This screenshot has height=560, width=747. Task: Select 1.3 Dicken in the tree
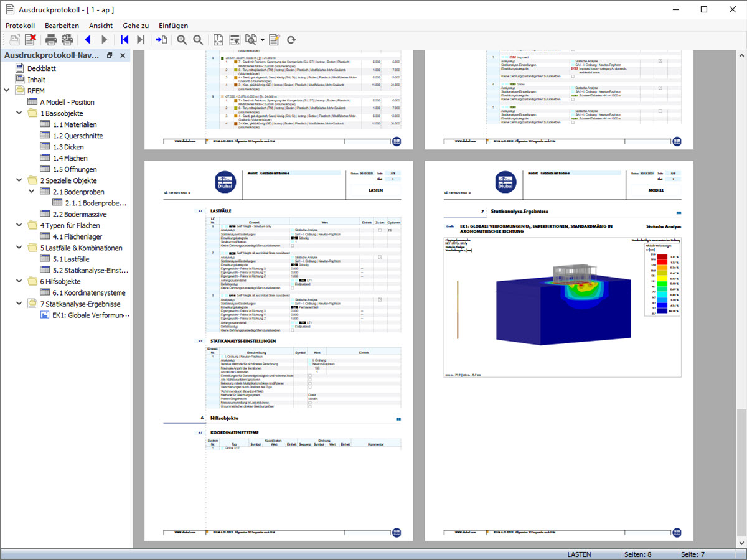point(68,147)
